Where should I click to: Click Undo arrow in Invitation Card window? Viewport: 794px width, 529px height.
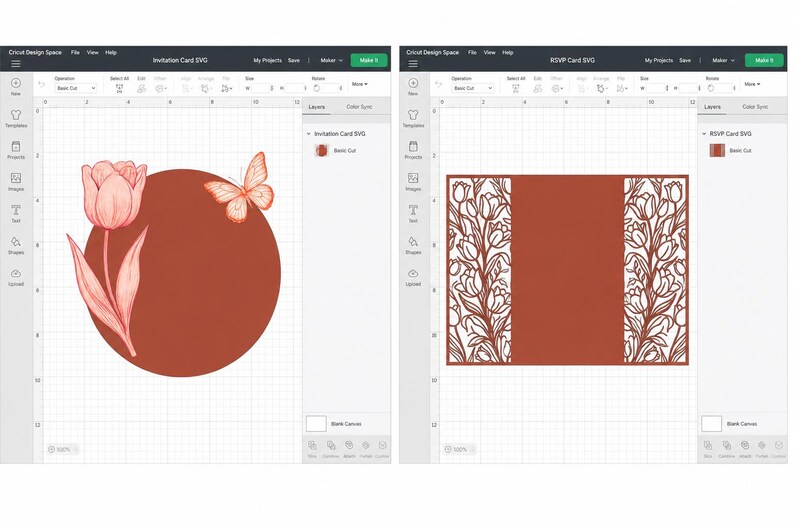pos(42,85)
